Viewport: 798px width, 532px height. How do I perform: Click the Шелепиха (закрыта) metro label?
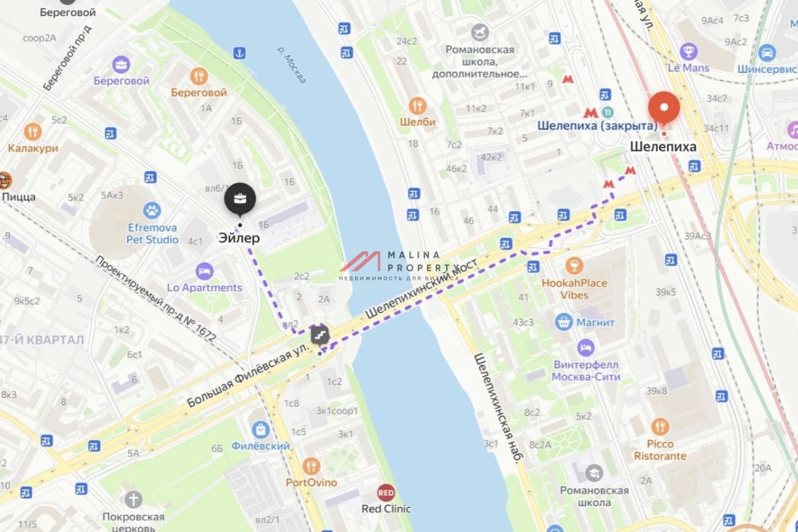[597, 126]
